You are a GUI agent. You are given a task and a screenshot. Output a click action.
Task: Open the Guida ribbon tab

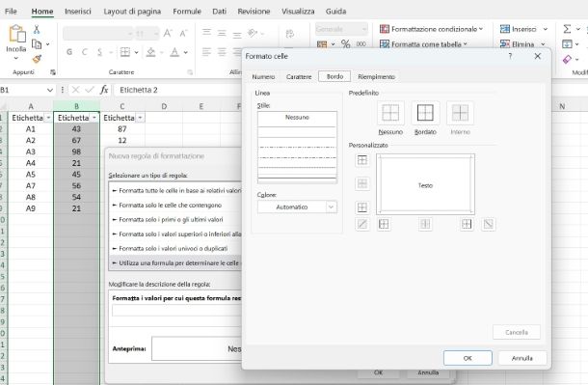(x=335, y=12)
